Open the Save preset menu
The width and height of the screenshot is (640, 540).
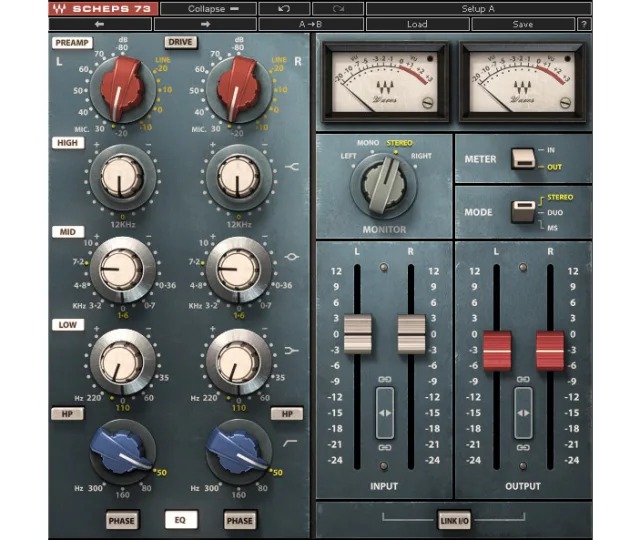point(523,24)
